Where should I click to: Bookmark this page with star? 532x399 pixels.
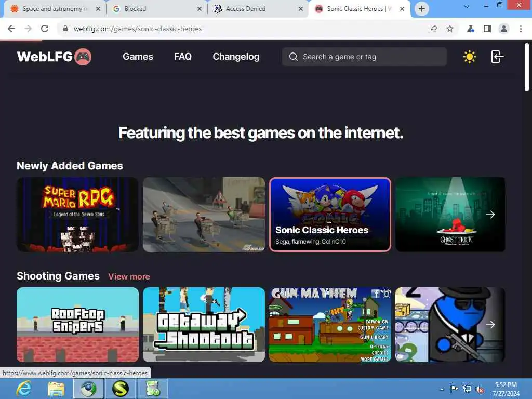450,29
